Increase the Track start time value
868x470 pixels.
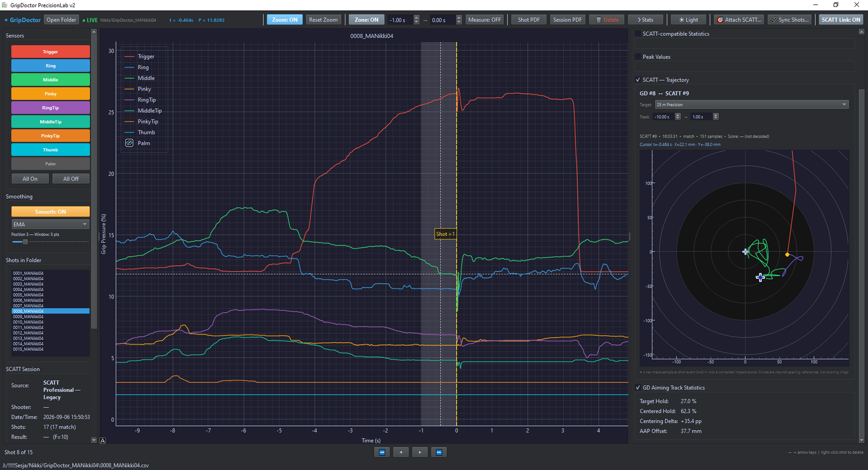[678, 115]
